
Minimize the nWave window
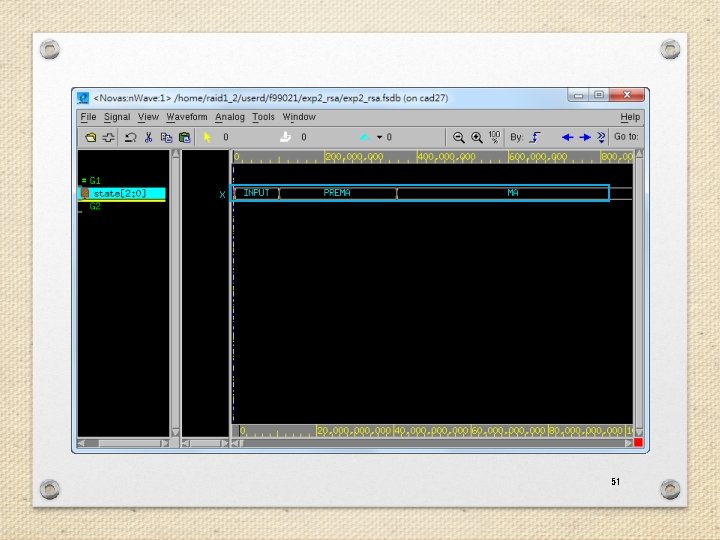point(578,96)
